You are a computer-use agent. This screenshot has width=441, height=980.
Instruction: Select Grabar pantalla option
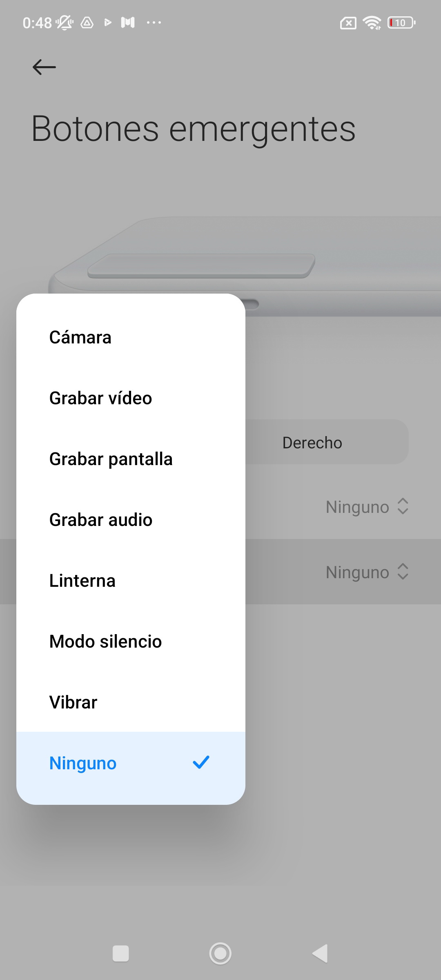point(131,459)
